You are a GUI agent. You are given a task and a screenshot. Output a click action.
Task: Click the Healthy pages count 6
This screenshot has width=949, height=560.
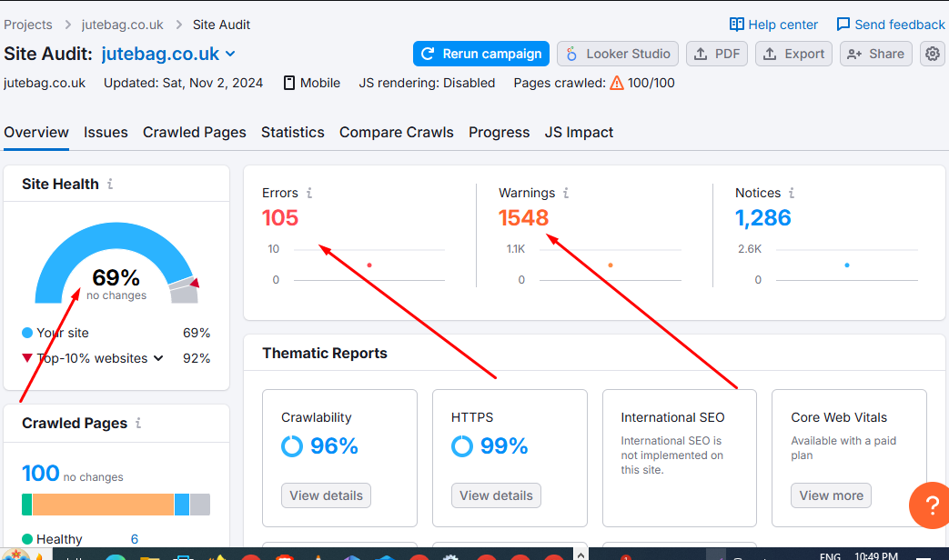[135, 539]
